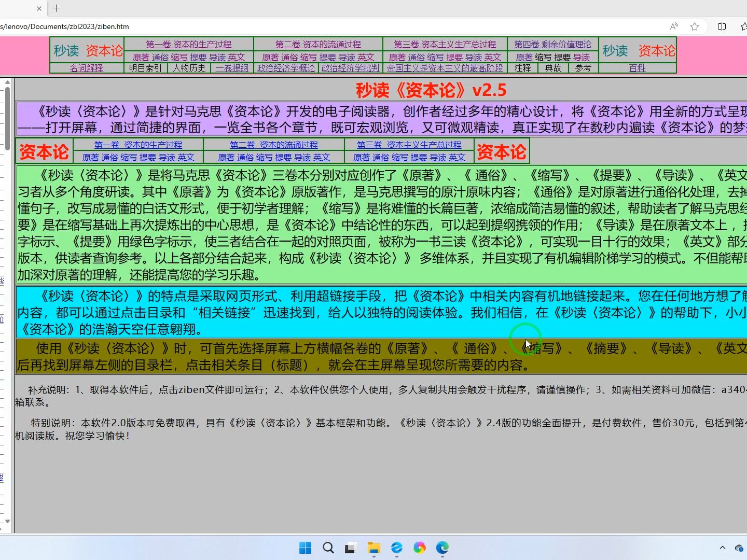This screenshot has width=747, height=560.
Task: Open the cloud icon in system tray
Action: tap(740, 548)
